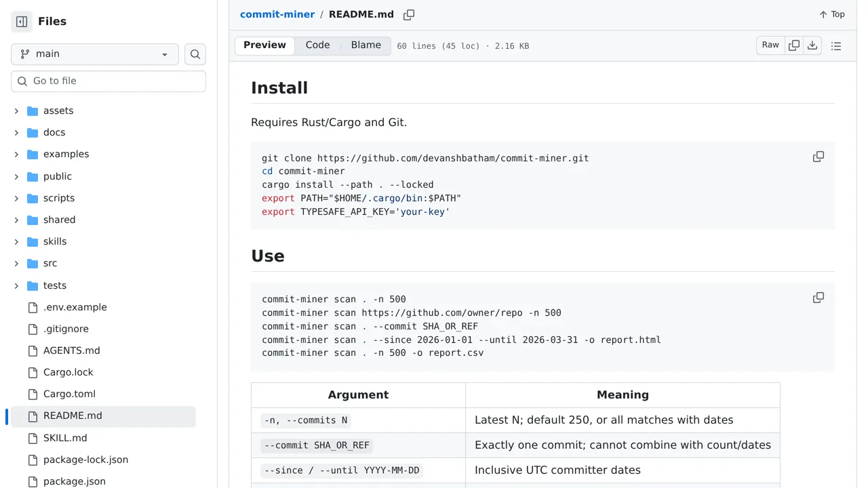This screenshot has width=868, height=488.
Task: Copy raw file contents icon
Action: click(794, 45)
